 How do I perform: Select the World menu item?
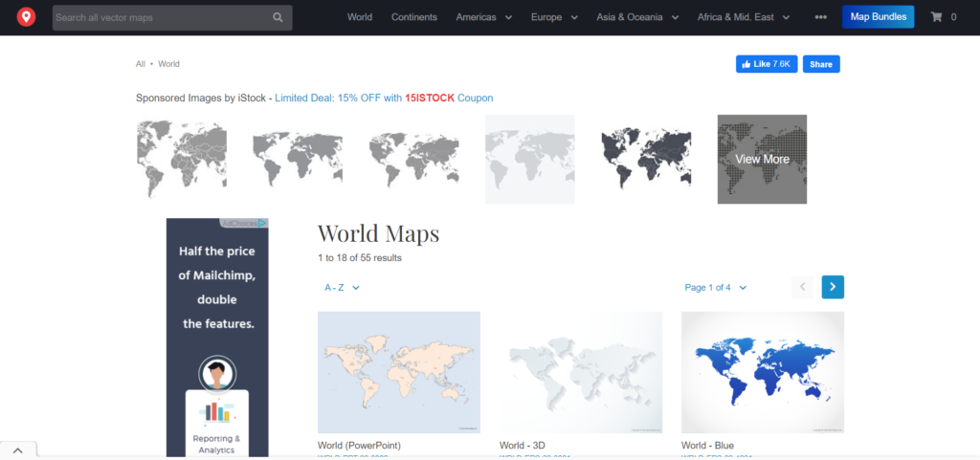(x=360, y=17)
